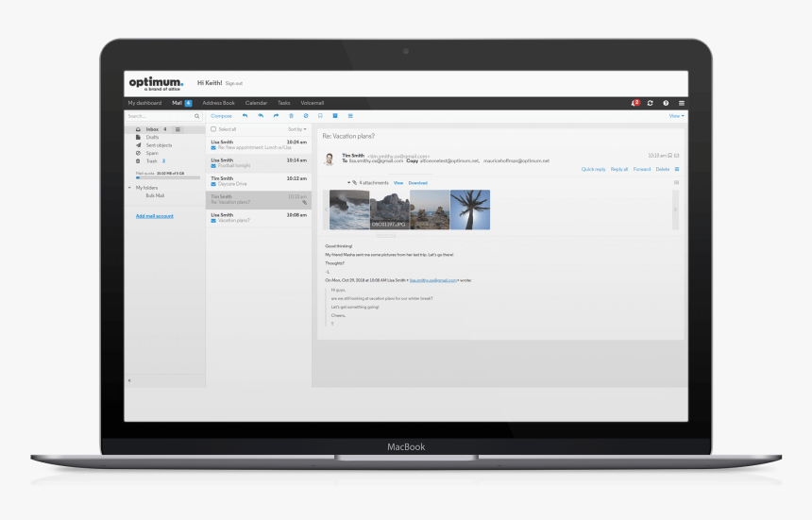
Task: Open message actions hamburger beside Delete link
Action: [x=677, y=169]
